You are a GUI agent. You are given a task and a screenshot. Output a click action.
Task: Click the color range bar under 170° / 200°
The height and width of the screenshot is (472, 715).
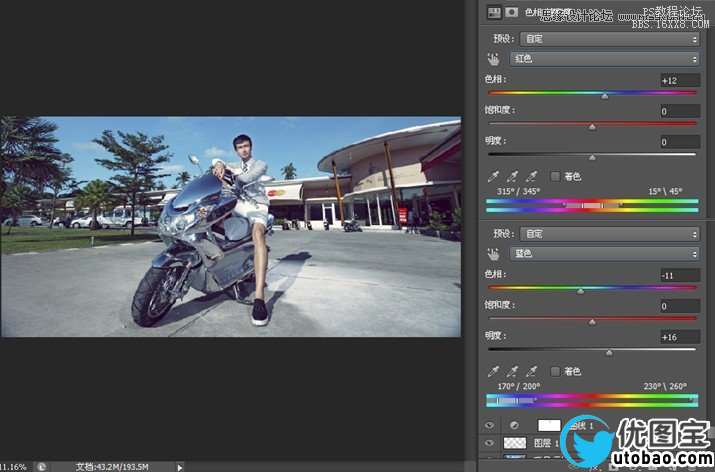[x=592, y=400]
